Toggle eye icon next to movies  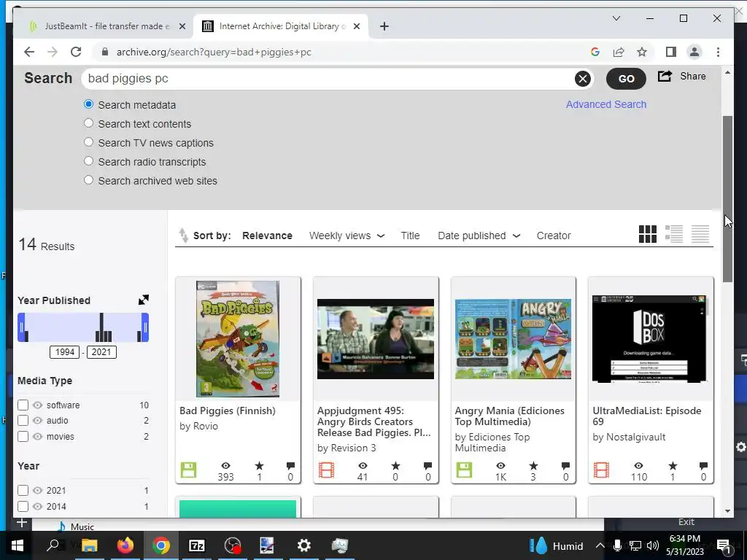click(x=38, y=437)
